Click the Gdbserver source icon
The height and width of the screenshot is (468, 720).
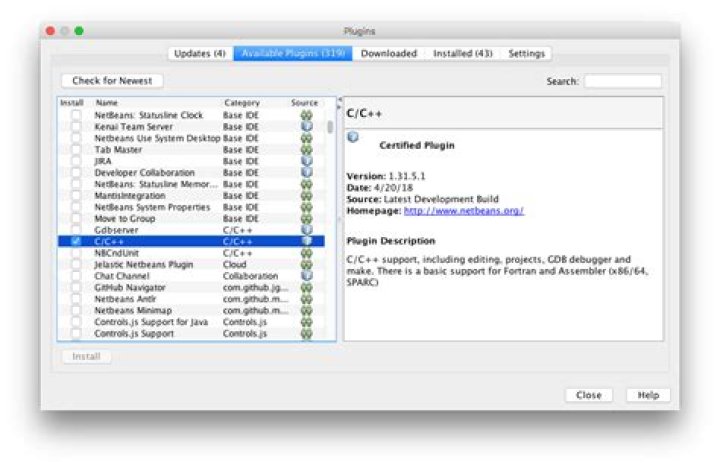coord(306,230)
